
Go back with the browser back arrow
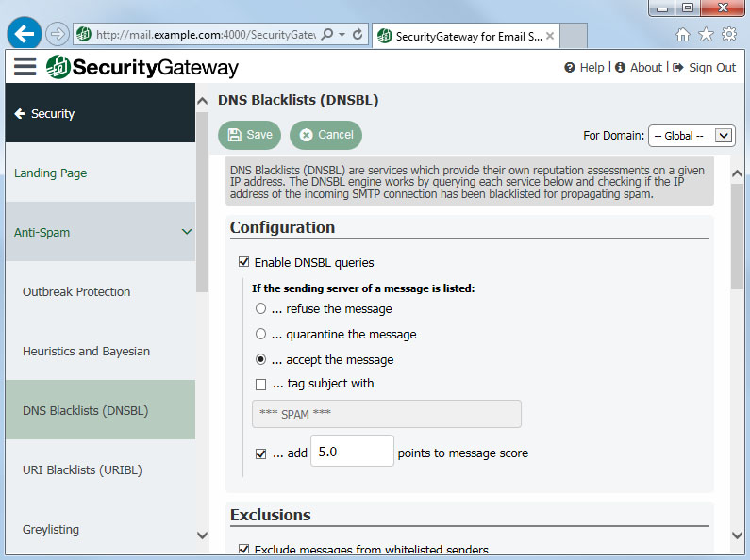[x=24, y=33]
